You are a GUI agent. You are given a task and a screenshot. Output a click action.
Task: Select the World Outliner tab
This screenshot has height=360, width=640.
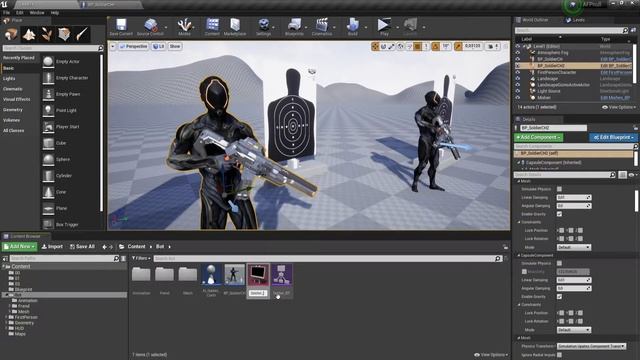[x=532, y=20]
